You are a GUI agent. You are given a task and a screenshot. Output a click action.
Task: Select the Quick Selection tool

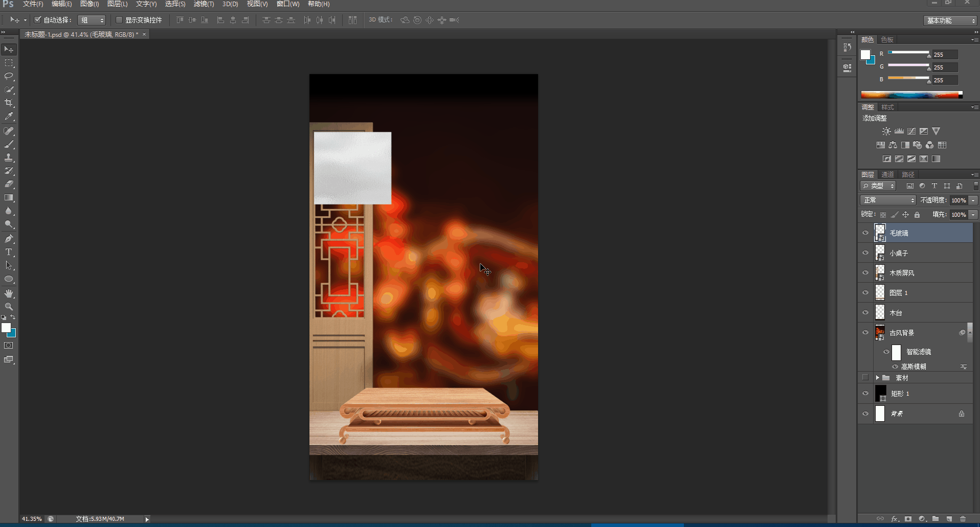click(x=9, y=89)
